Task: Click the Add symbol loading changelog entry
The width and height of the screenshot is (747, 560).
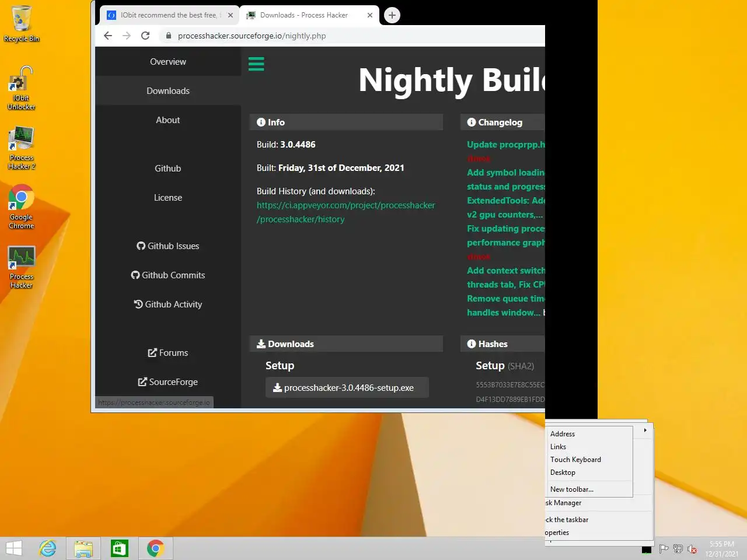Action: 506,180
